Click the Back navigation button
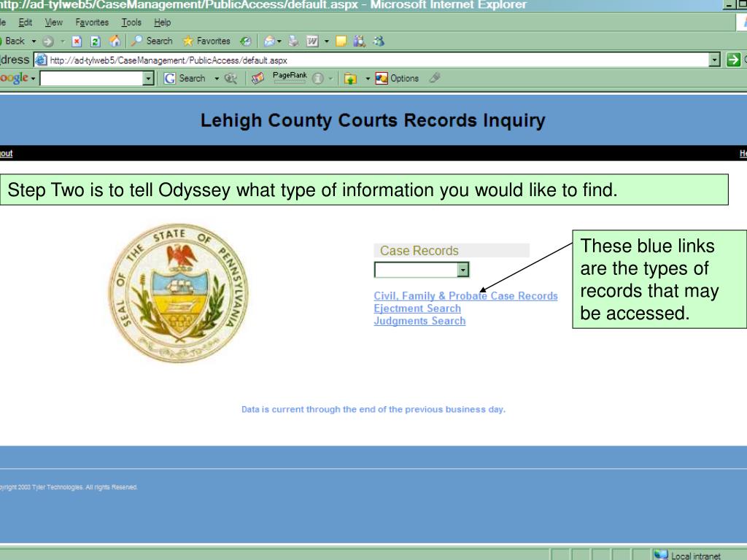The image size is (747, 560). 12,41
